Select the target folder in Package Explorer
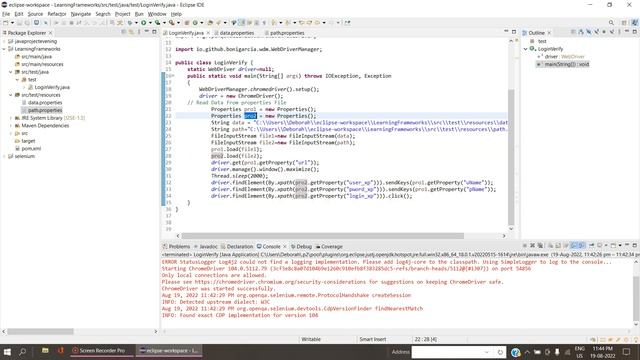This screenshot has width=640, height=360. (28, 141)
